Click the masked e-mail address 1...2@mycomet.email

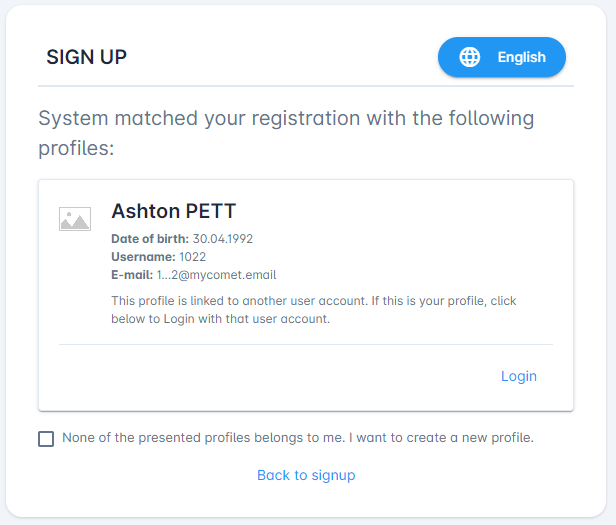[x=216, y=275]
